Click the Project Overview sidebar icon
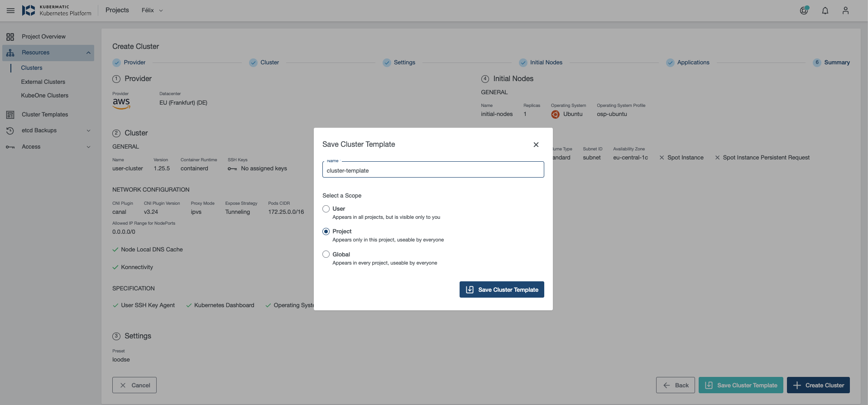Screen dimensions: 868x405 click(x=10, y=37)
